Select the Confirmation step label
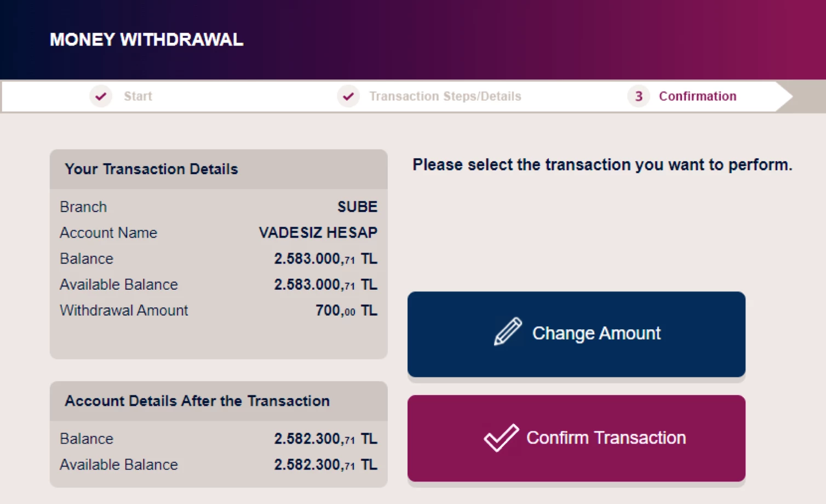This screenshot has width=826, height=504. pyautogui.click(x=697, y=96)
